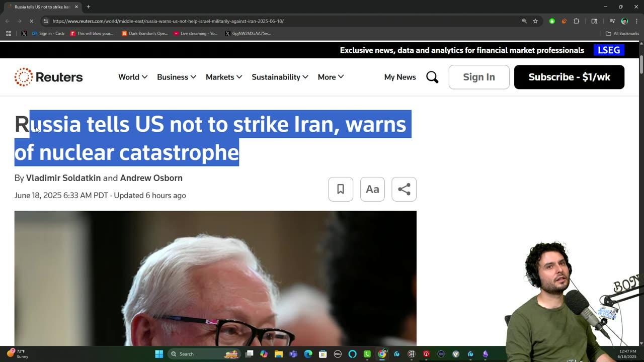Image resolution: width=644 pixels, height=362 pixels.
Task: Open author Vladimir Soldatkin's page
Action: coord(63,178)
